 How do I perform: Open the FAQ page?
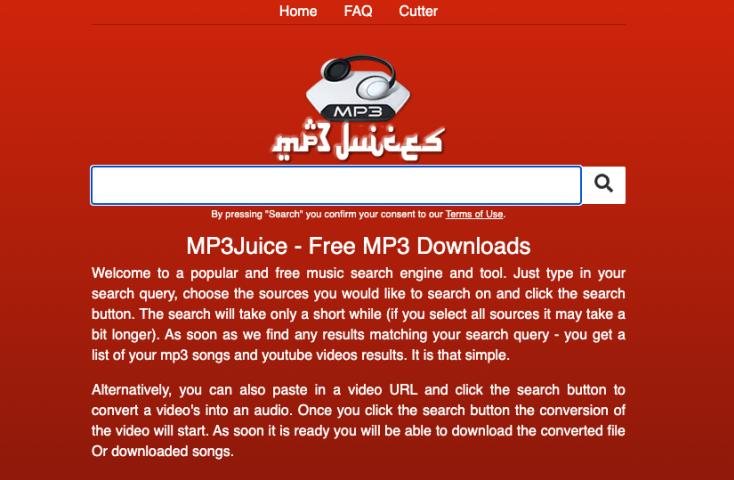click(x=358, y=11)
